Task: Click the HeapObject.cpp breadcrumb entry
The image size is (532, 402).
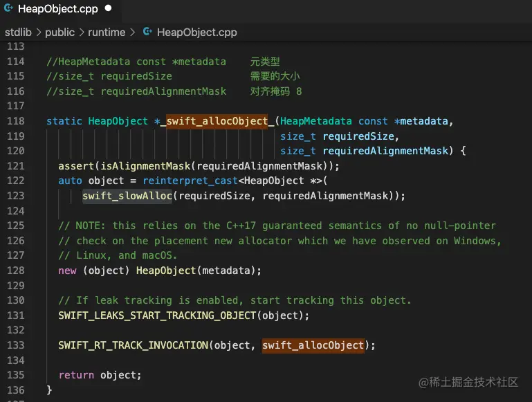Action: (196, 33)
